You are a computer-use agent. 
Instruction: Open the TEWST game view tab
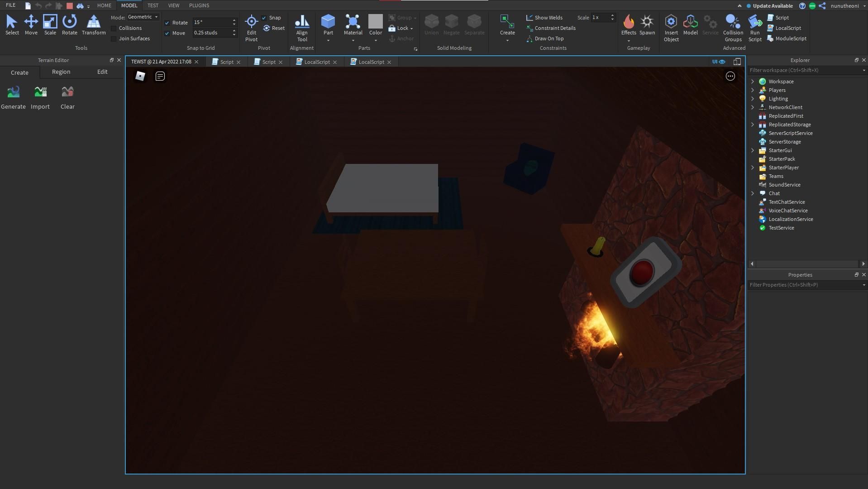coord(162,62)
